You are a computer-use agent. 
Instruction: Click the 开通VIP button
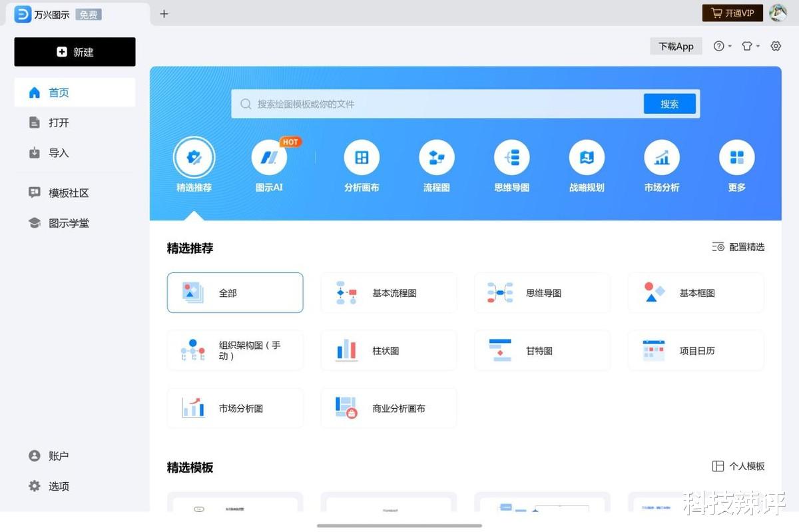(732, 13)
